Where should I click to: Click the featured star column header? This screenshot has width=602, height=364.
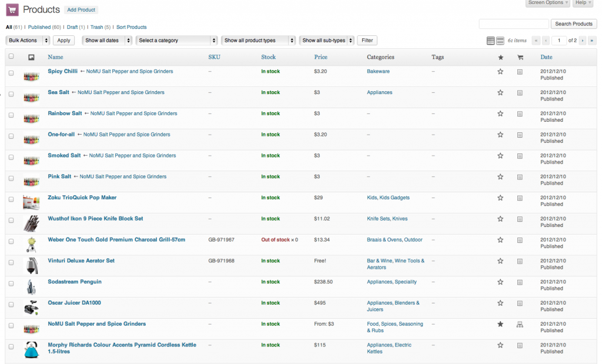[x=500, y=58]
